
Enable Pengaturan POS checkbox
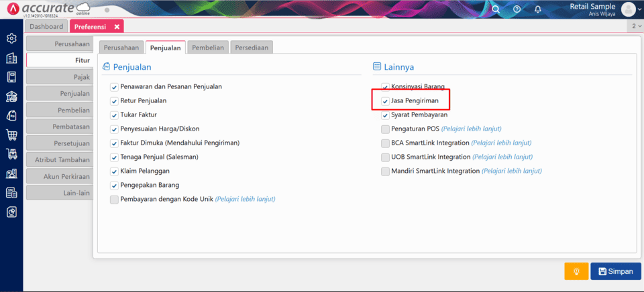(x=385, y=129)
